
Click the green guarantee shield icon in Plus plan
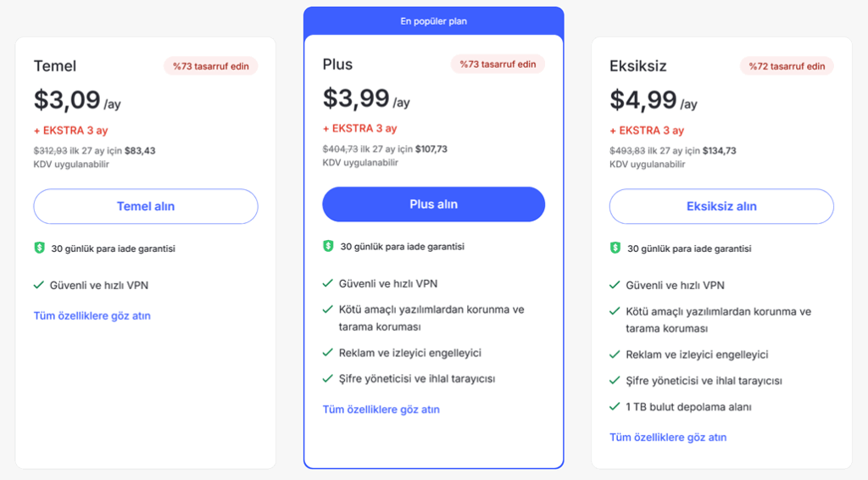(328, 246)
